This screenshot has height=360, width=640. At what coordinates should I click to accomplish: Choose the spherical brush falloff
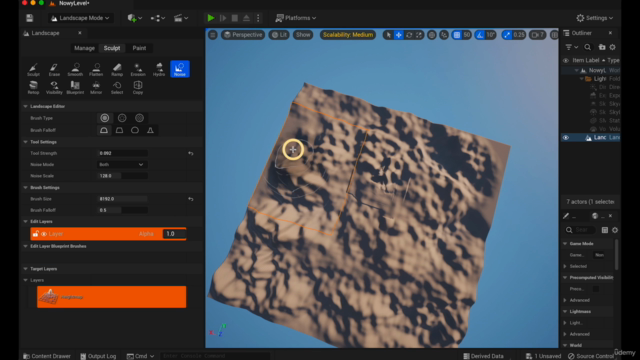(x=135, y=130)
